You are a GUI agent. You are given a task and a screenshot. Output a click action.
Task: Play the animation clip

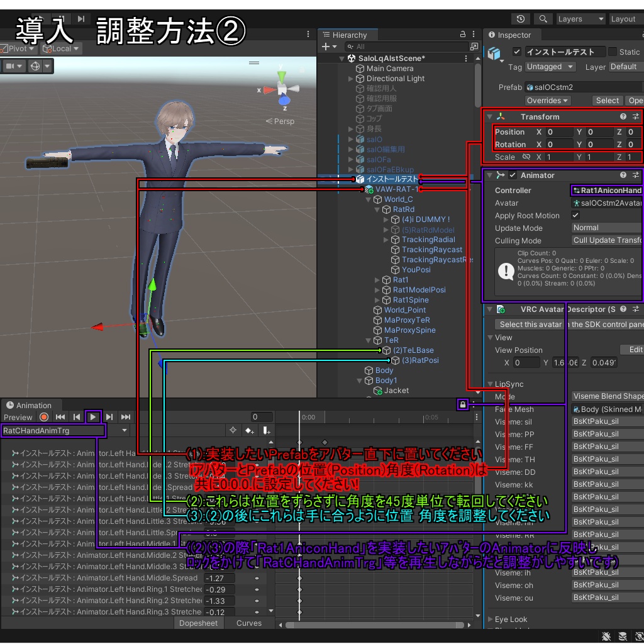(x=93, y=418)
